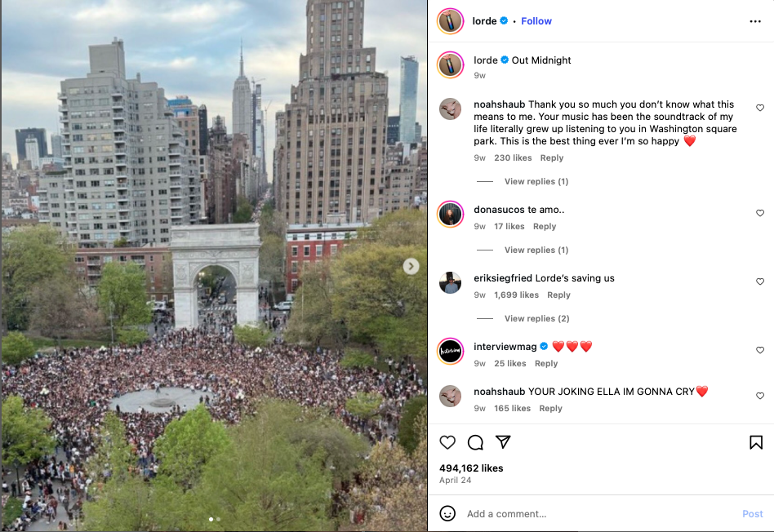Expand replies under donasucos' comment

(x=536, y=250)
